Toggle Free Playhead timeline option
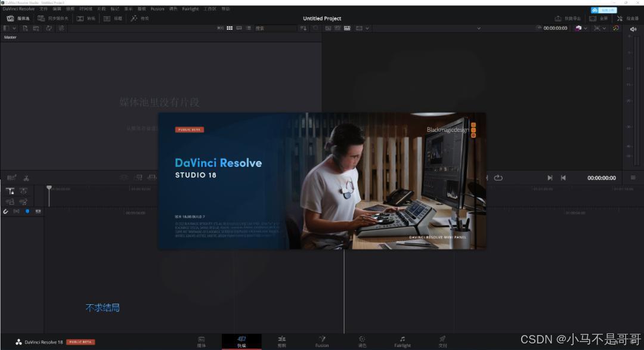This screenshot has height=350, width=644. click(x=23, y=191)
